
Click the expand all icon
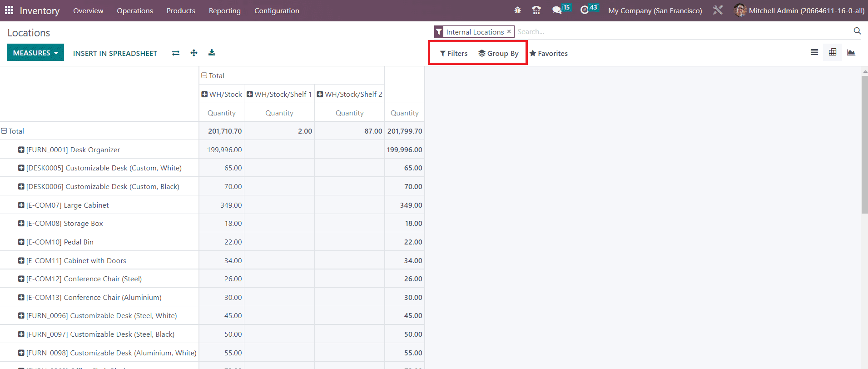click(194, 53)
